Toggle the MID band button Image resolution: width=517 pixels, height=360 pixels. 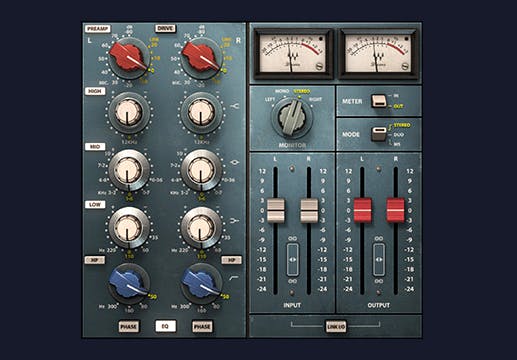pos(95,147)
